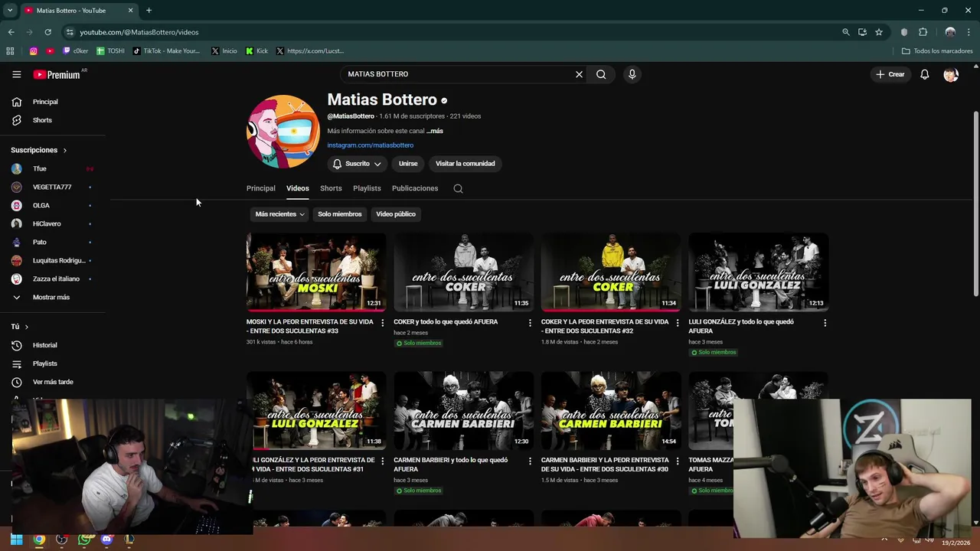Open the TOSHI bookmark
Screen dimensions: 980x551
[x=110, y=51]
